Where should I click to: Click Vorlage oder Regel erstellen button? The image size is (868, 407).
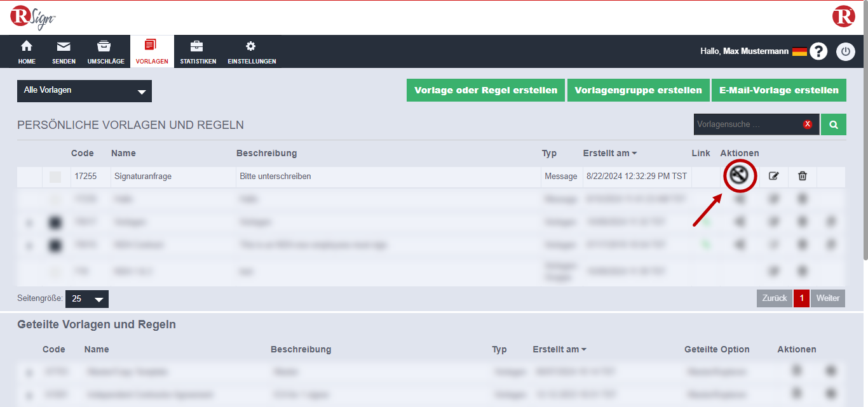coord(485,90)
